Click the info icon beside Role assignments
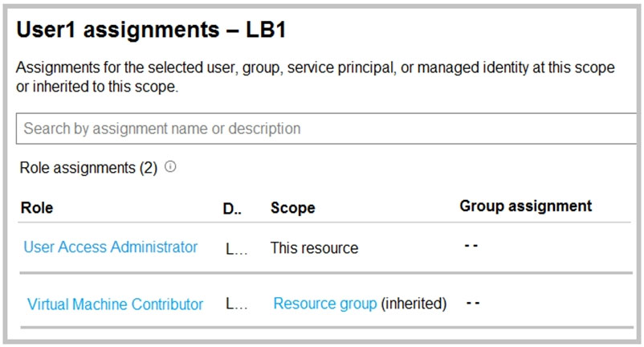 pyautogui.click(x=170, y=168)
